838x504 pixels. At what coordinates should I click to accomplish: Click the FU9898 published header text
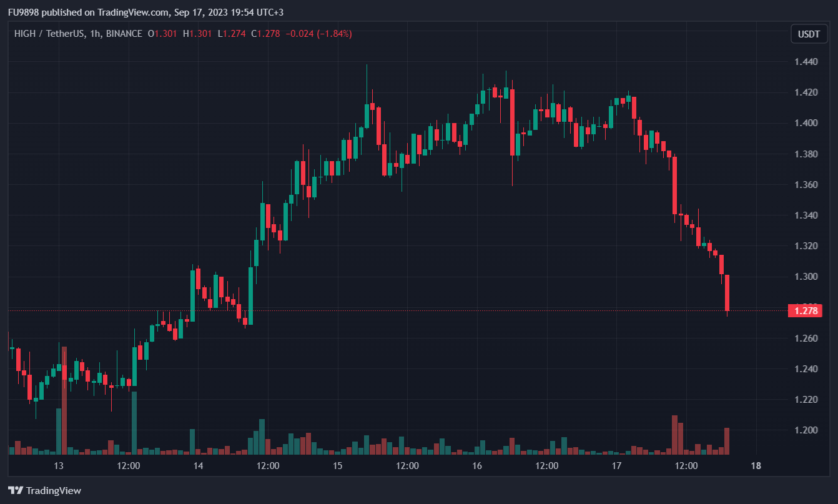tap(87, 12)
